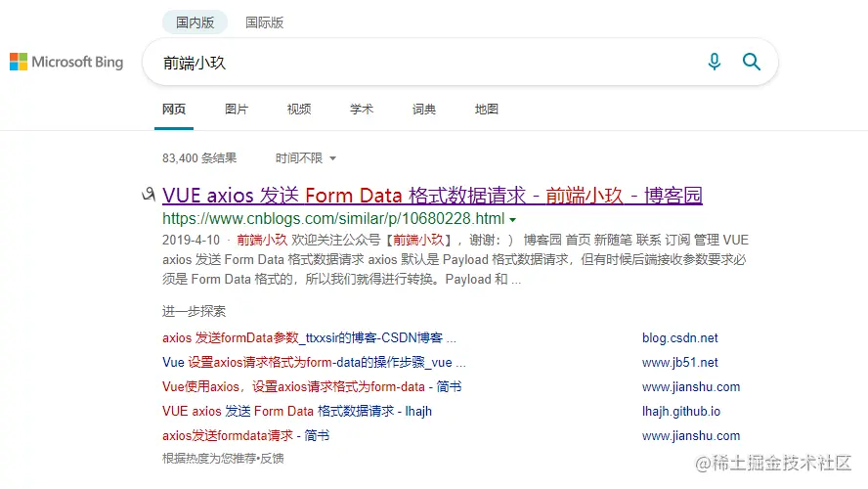Viewport: 868px width, 489px height.
Task: Select the 网页 tab
Action: click(174, 110)
